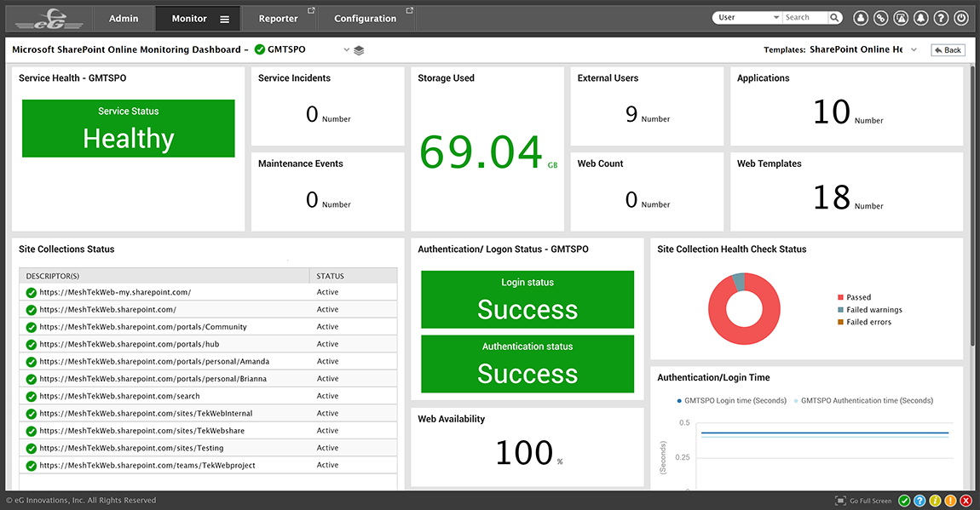Image resolution: width=980 pixels, height=510 pixels.
Task: Toggle GMTSPO Login time legend series
Action: coord(732,401)
